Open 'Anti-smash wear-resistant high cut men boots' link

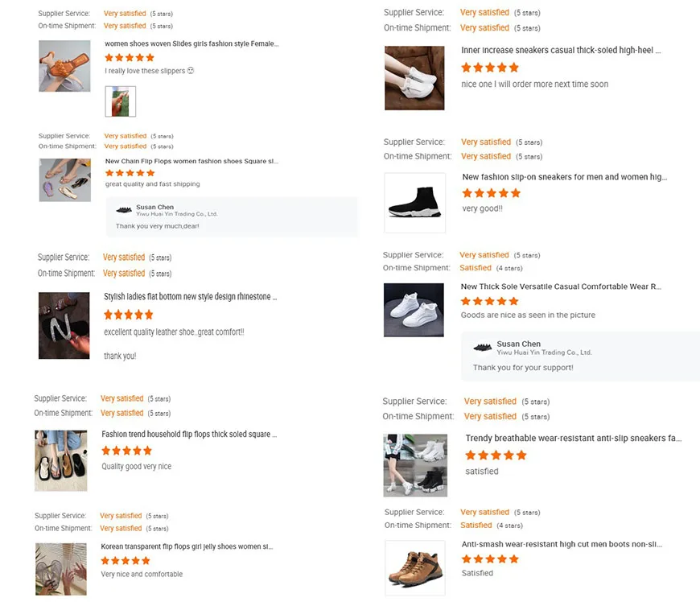(561, 544)
